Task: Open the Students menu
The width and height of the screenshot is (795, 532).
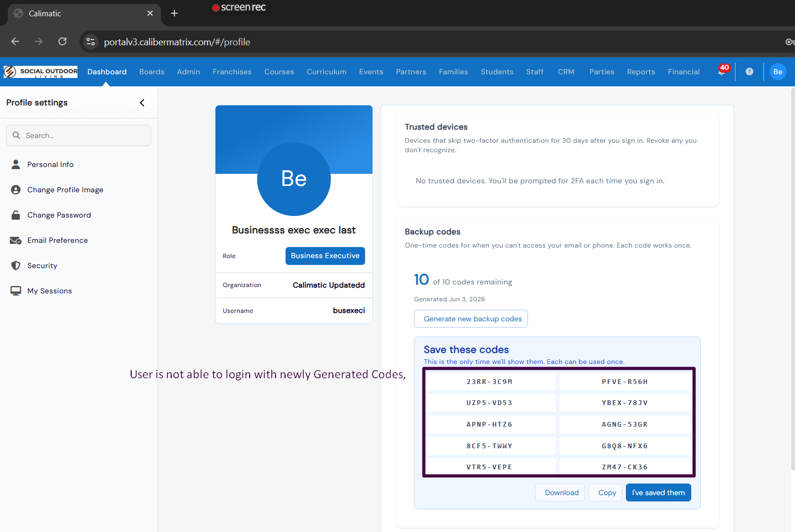Action: click(x=497, y=72)
